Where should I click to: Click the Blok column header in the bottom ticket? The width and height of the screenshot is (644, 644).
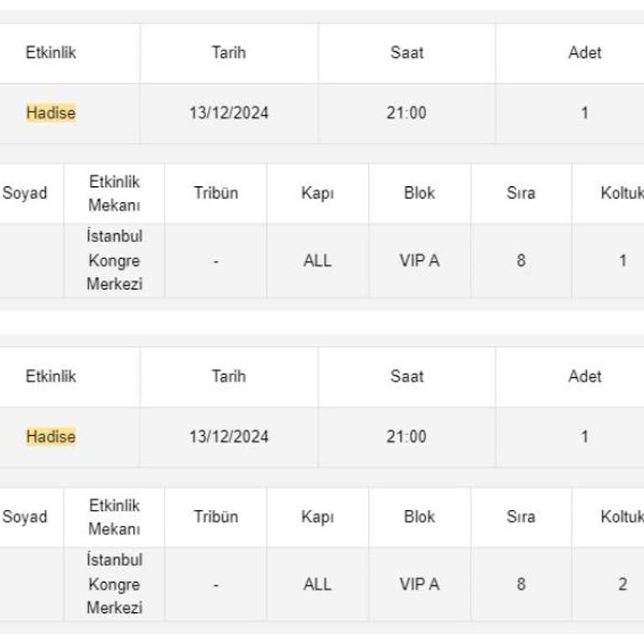click(x=419, y=517)
